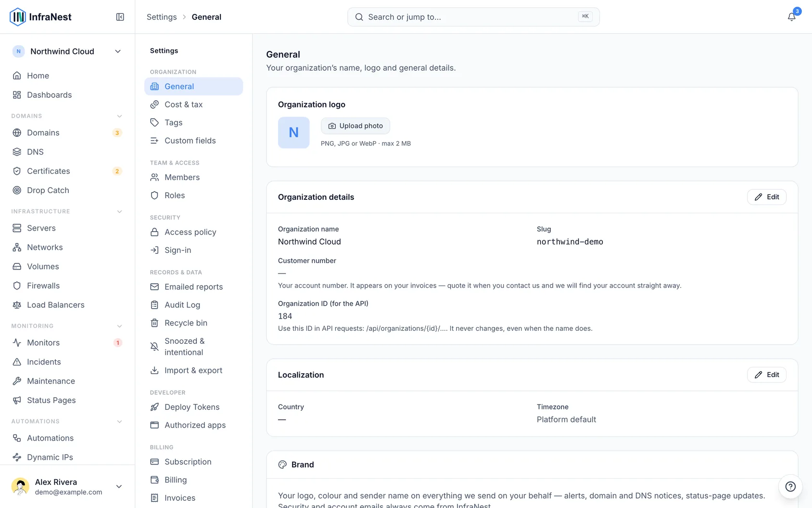
Task: Collapse the Automations section chevron
Action: click(119, 421)
